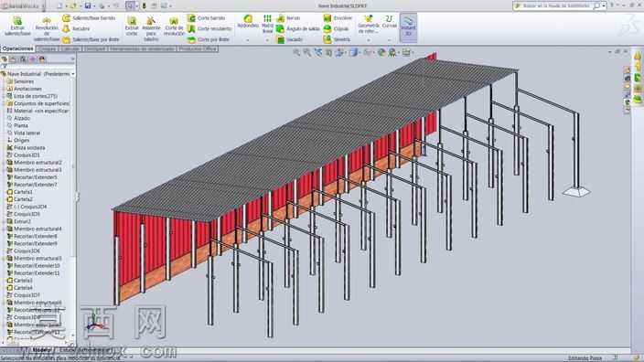Screen dimensions: 644x362
Task: Expand Geometría de referencia dropdown arrow
Action: coord(368,40)
